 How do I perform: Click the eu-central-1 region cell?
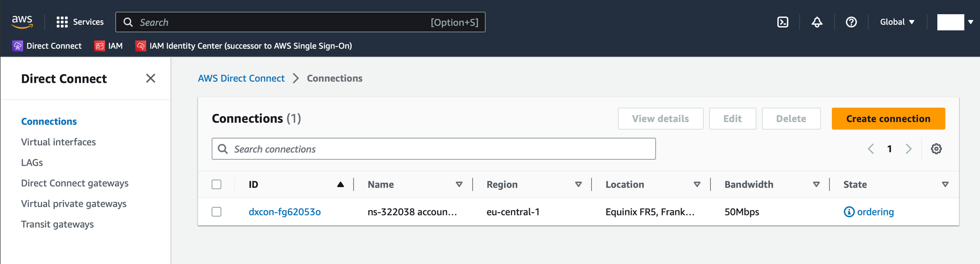click(513, 212)
